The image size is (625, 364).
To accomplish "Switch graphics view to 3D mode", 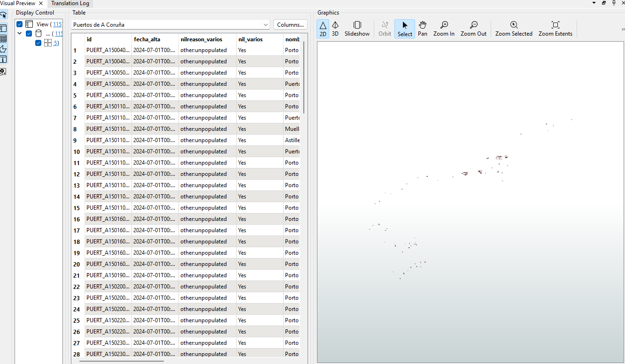I will (335, 29).
